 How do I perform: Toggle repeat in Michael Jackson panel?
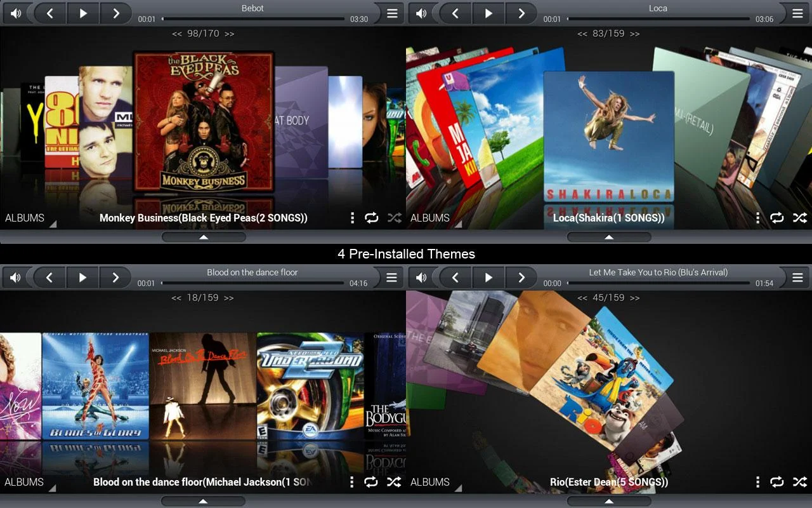tap(371, 482)
